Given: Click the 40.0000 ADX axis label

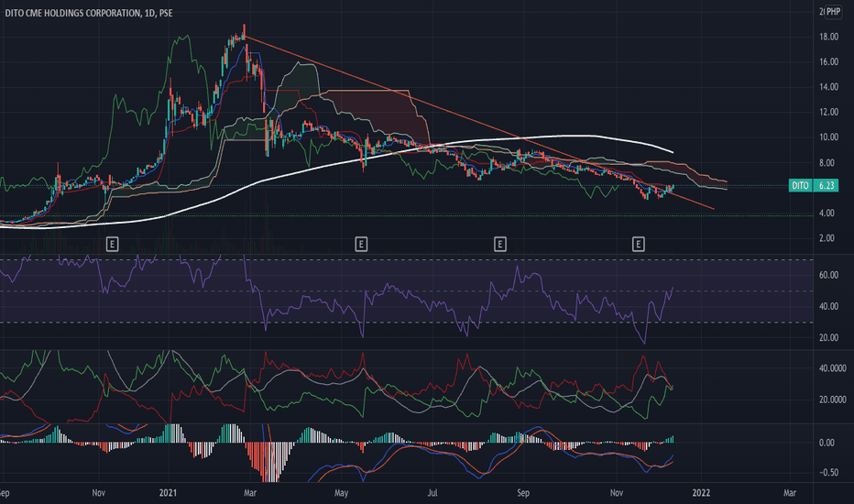Looking at the screenshot, I should (x=833, y=368).
